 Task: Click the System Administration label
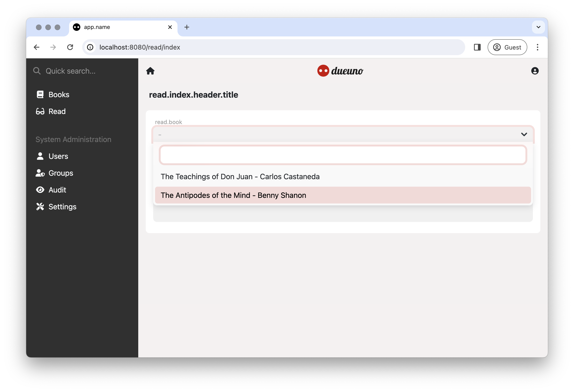coord(73,139)
